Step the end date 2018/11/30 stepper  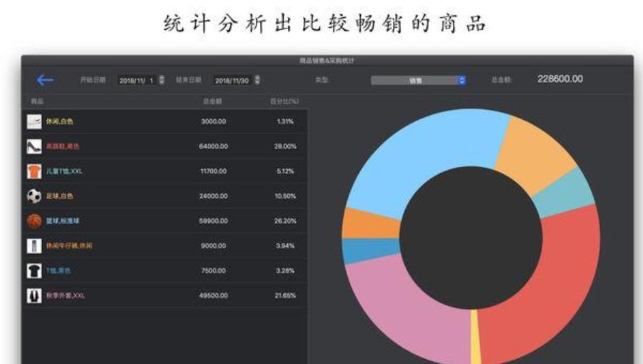(x=257, y=80)
